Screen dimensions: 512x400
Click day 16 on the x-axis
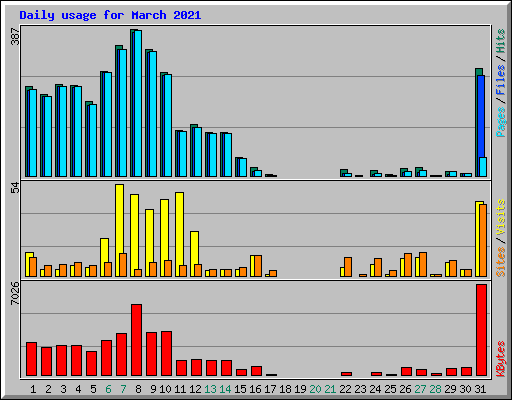[x=255, y=389]
